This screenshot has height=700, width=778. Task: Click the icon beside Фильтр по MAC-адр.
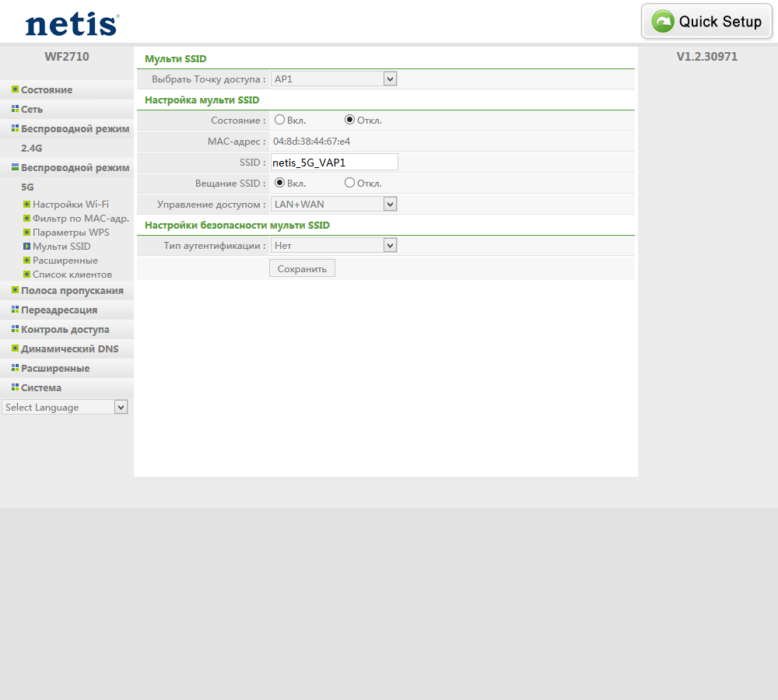[26, 219]
